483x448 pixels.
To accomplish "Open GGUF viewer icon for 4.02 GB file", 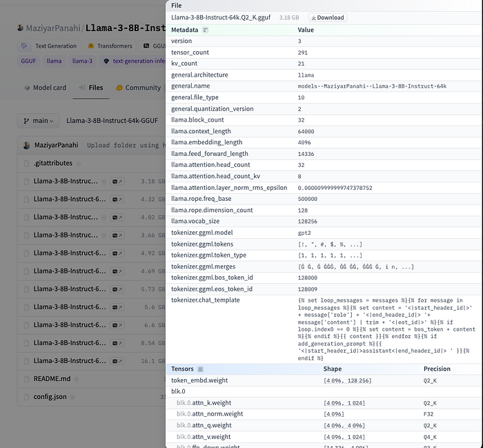I will tap(117, 217).
